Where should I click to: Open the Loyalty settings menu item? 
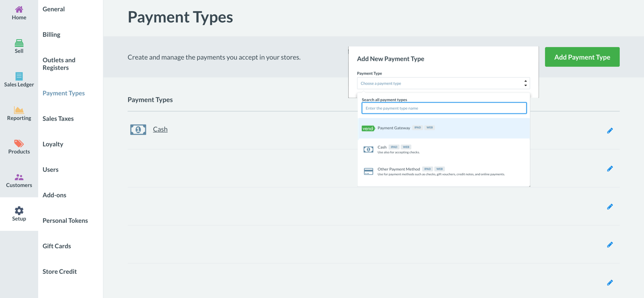[x=53, y=144]
